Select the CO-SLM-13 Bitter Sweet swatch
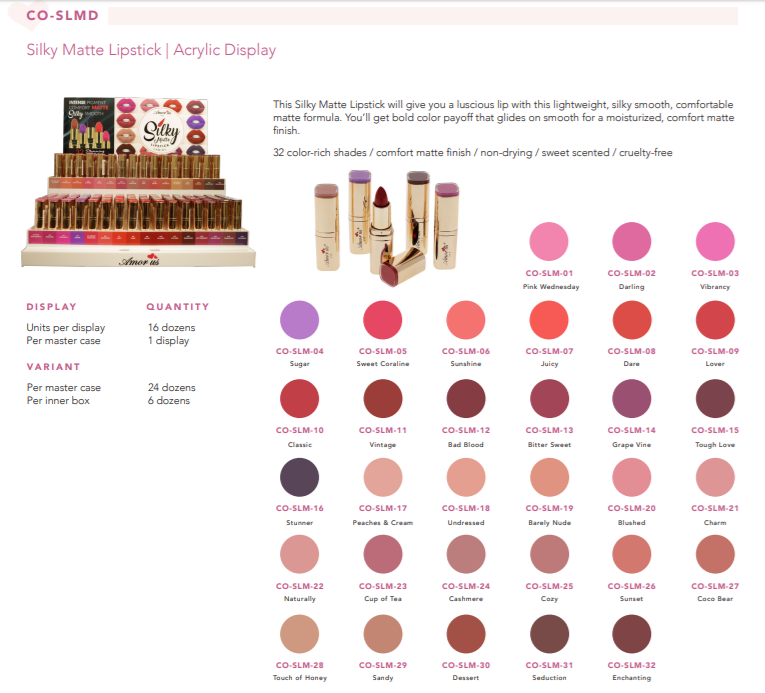Image resolution: width=765 pixels, height=693 pixels. 549,399
